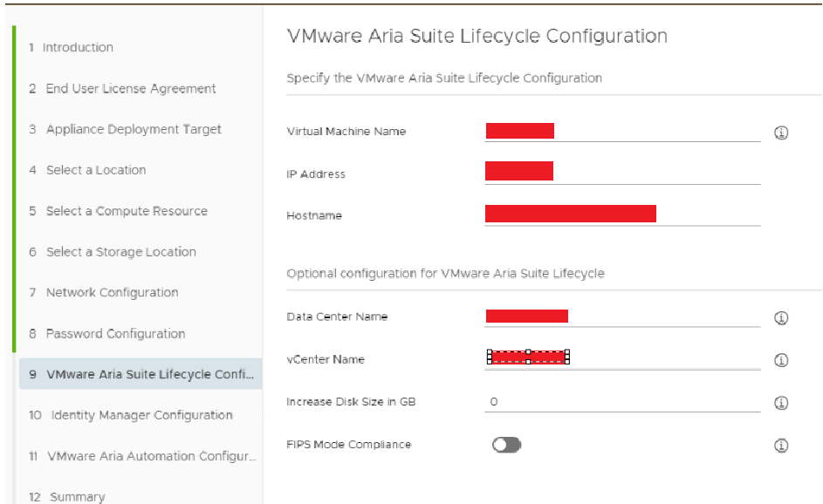Click the IP Address input field
The width and height of the screenshot is (823, 504).
(622, 173)
